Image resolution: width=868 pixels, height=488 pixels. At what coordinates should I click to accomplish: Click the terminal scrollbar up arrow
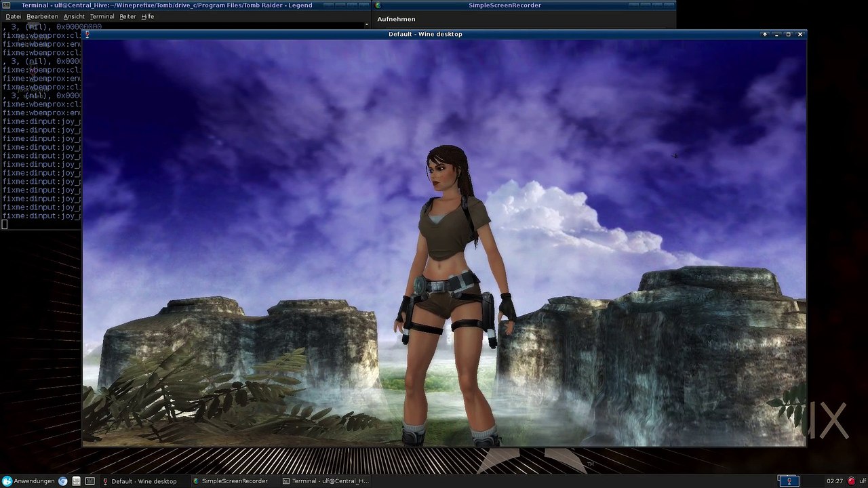pyautogui.click(x=367, y=25)
